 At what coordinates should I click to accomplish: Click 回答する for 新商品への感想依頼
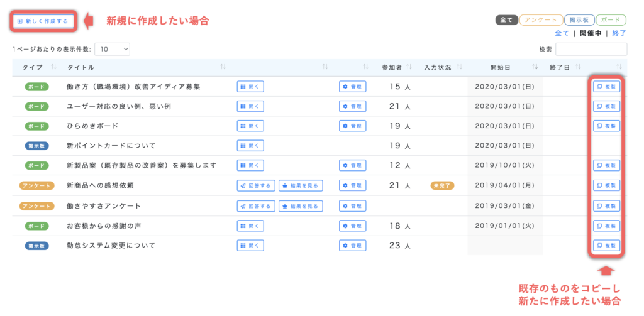coord(255,185)
